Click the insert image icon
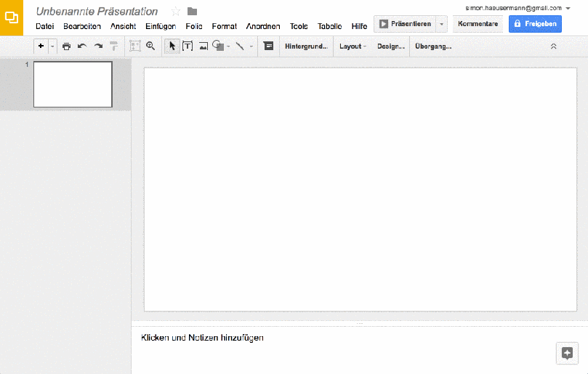588x374 pixels. click(204, 46)
